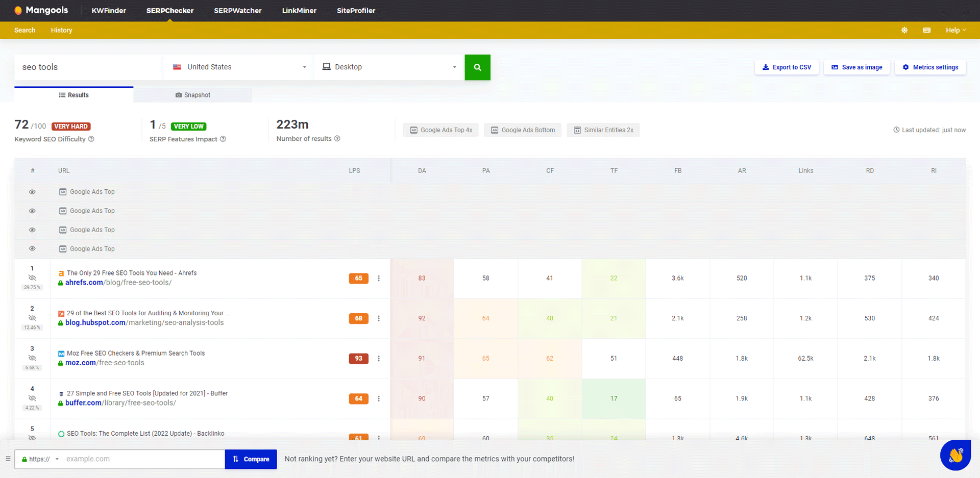
Task: Open SERP Features Impact help icon
Action: point(223,139)
